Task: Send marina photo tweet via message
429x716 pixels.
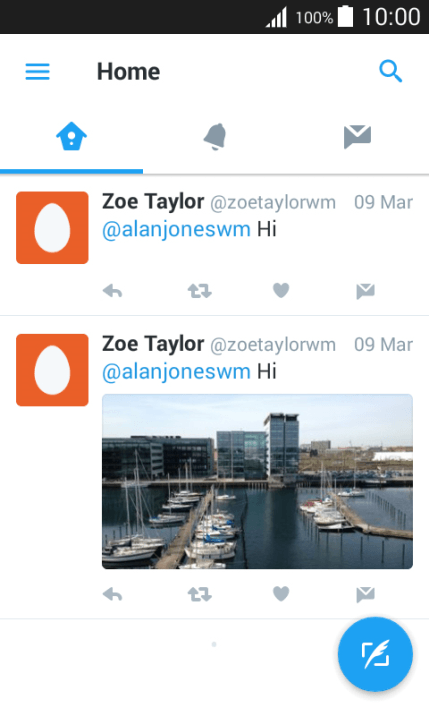Action: pos(365,594)
